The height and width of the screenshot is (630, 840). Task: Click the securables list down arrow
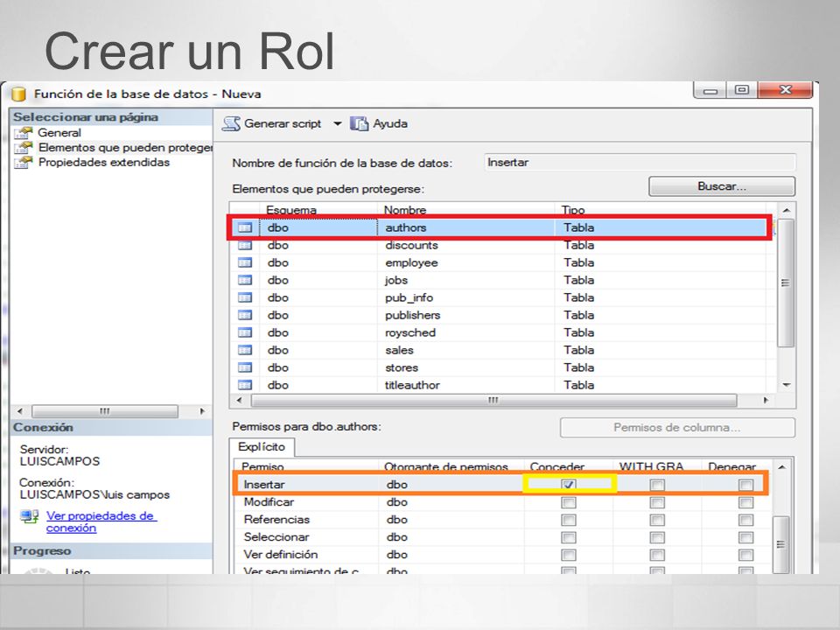pos(787,385)
